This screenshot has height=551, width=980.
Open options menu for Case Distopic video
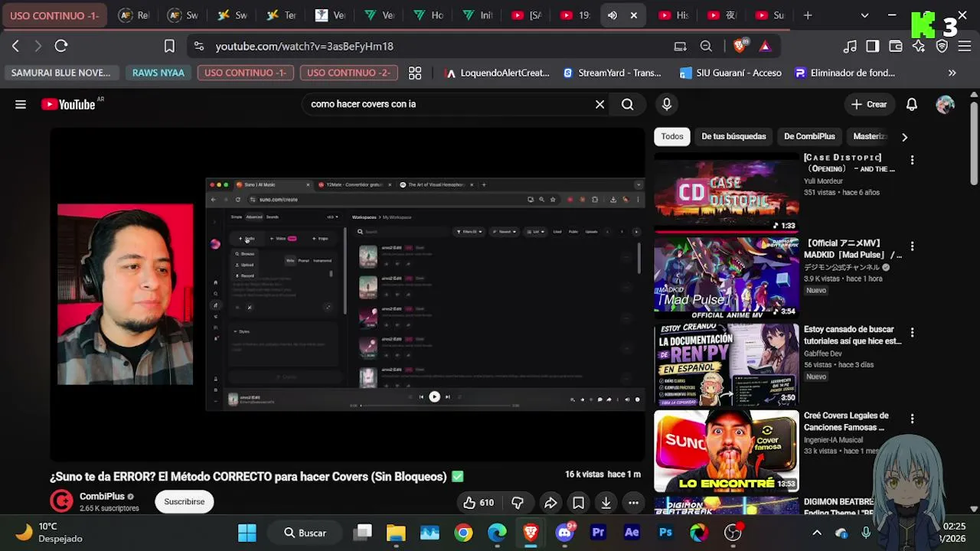(912, 160)
